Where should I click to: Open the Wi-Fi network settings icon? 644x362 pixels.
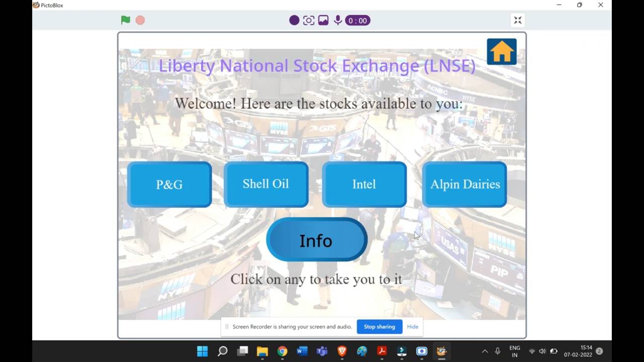[532, 351]
